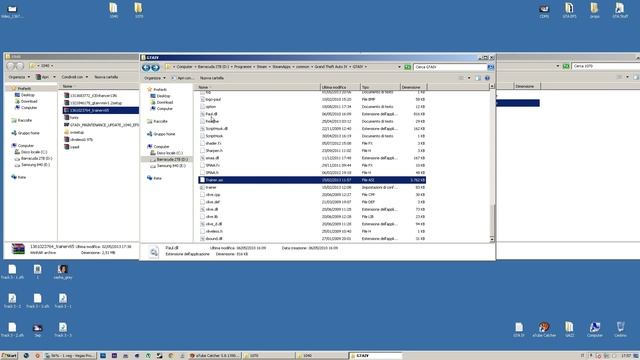This screenshot has width=640, height=360.
Task: Go back in the GTAIV Explorer window
Action: (146, 67)
